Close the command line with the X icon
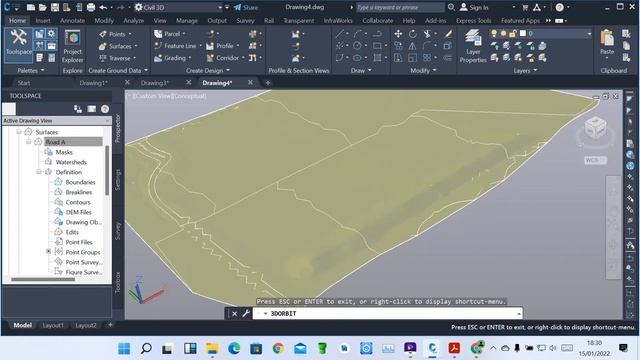 coord(234,313)
